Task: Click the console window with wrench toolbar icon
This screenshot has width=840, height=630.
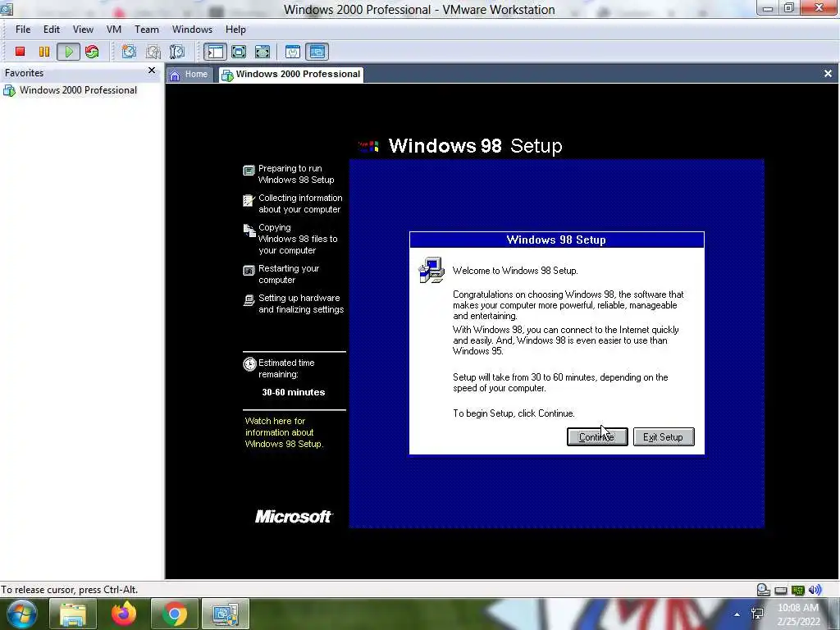Action: point(293,52)
